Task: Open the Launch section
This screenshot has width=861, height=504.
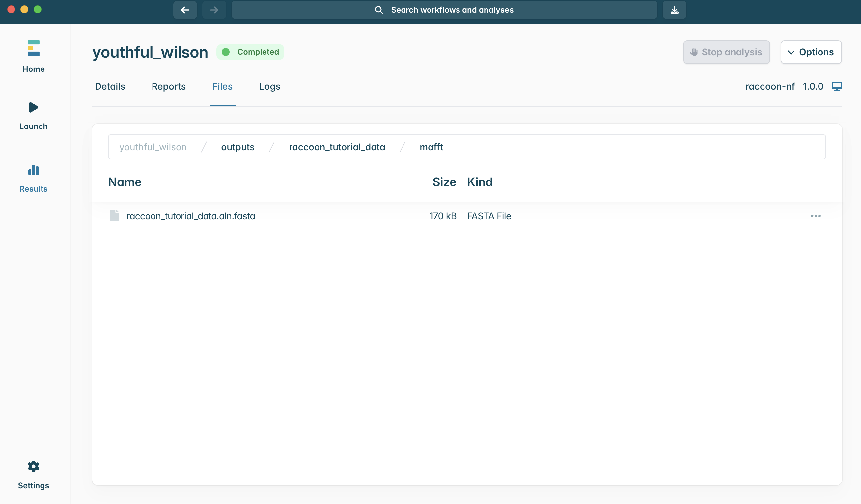Action: [34, 116]
